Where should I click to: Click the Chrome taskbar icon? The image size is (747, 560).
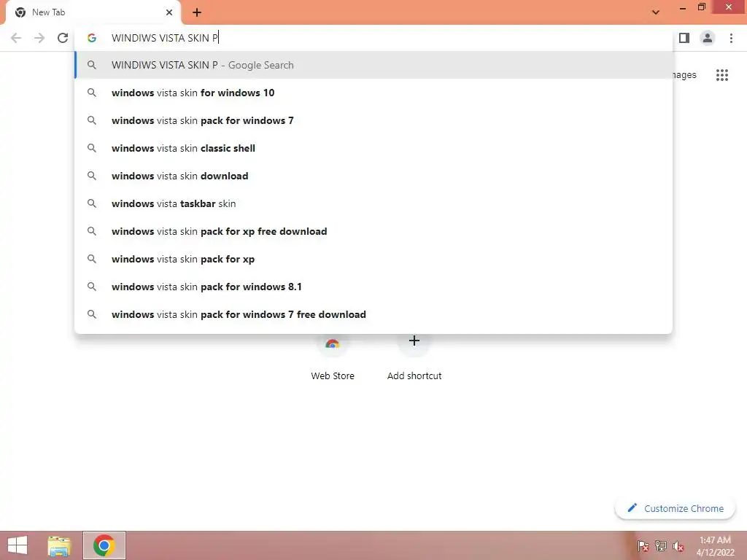104,545
